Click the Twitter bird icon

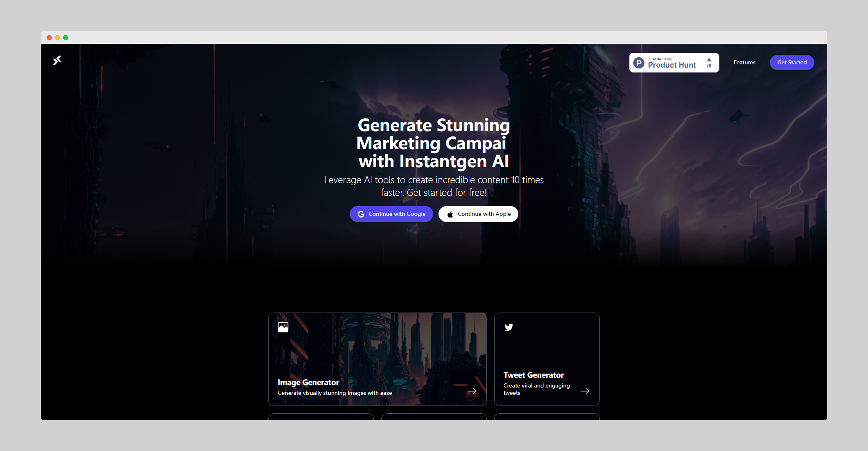[509, 327]
